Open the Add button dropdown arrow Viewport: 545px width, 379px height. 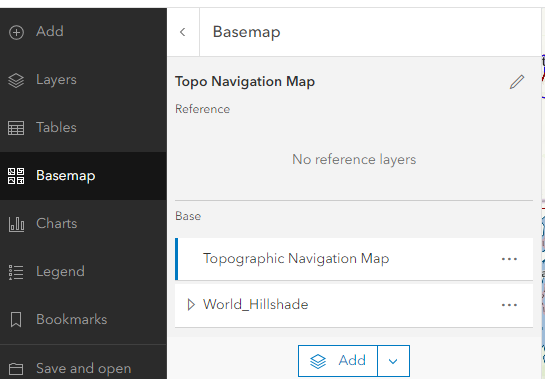coord(393,361)
